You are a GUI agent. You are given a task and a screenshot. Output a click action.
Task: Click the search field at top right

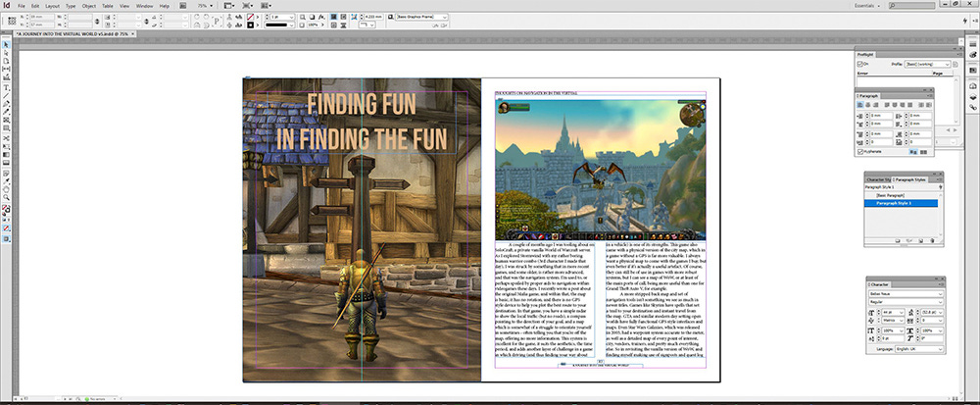(915, 6)
